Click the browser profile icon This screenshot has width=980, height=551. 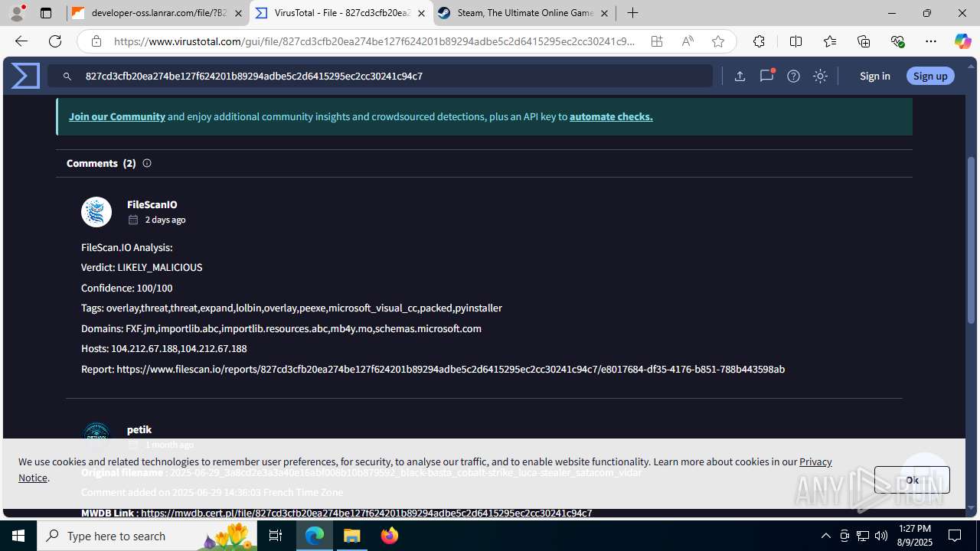17,13
